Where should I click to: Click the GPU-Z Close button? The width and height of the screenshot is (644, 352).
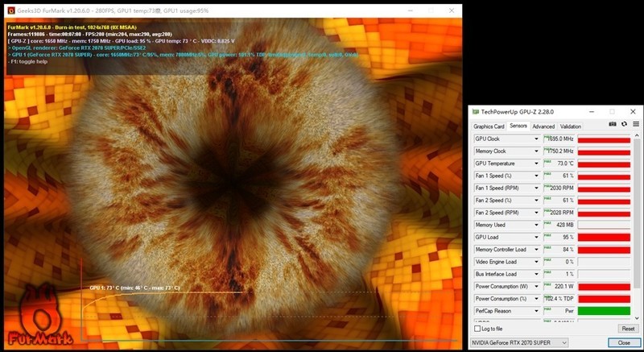(623, 342)
